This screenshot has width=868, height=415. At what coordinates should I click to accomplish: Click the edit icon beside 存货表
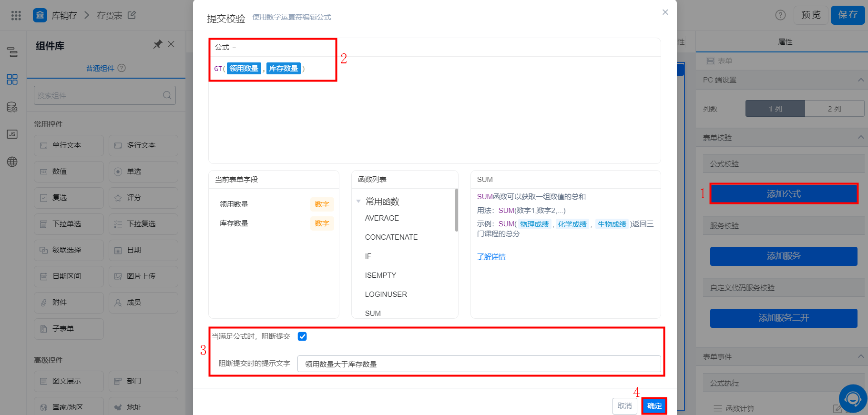tap(132, 15)
